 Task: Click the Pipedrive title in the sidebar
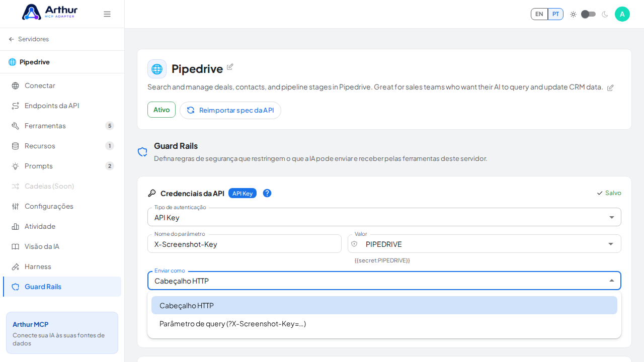coord(35,62)
